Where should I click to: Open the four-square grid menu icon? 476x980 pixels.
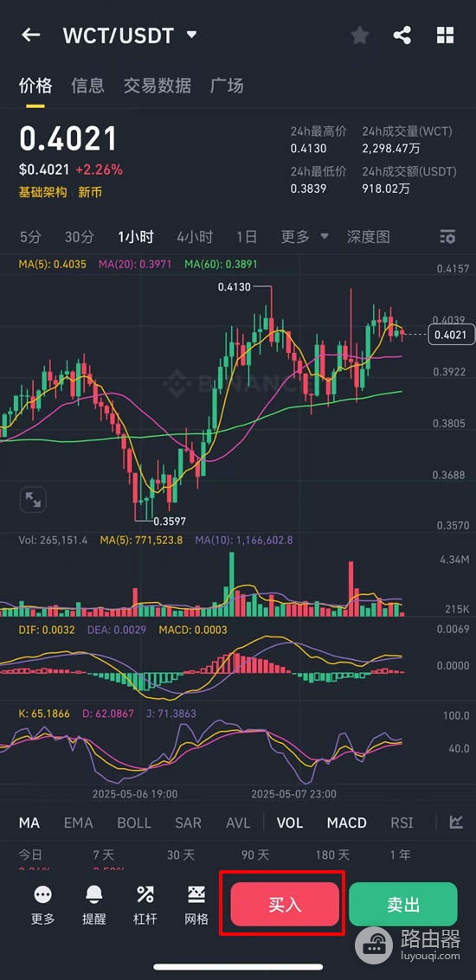click(445, 35)
